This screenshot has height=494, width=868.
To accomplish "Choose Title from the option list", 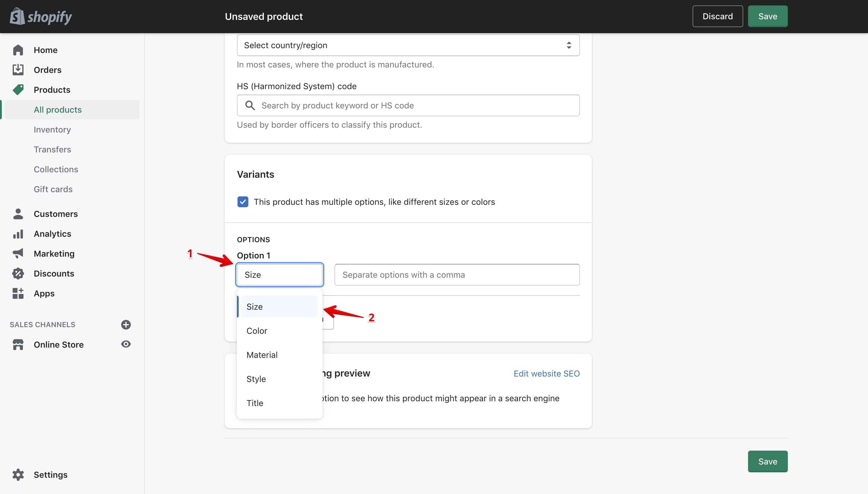I will [279, 403].
